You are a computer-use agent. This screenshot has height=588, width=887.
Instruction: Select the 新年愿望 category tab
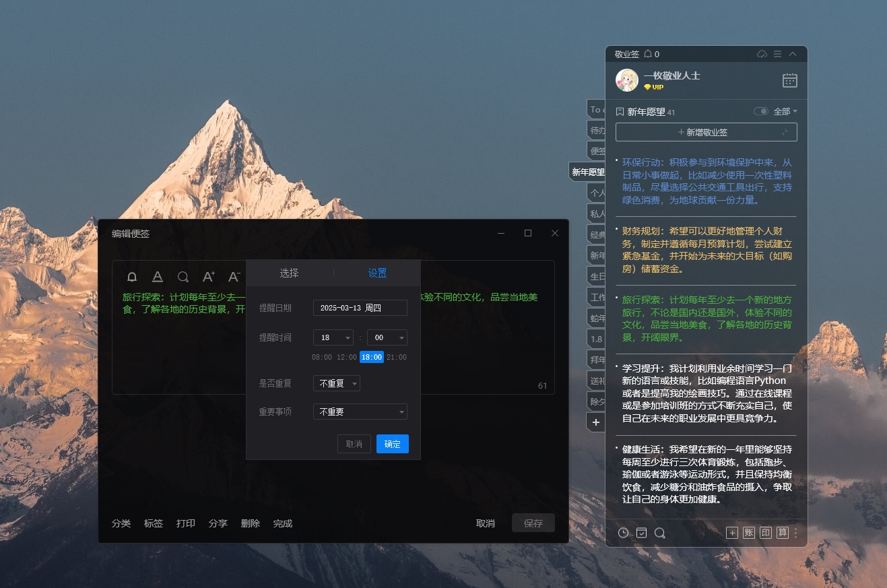[587, 172]
